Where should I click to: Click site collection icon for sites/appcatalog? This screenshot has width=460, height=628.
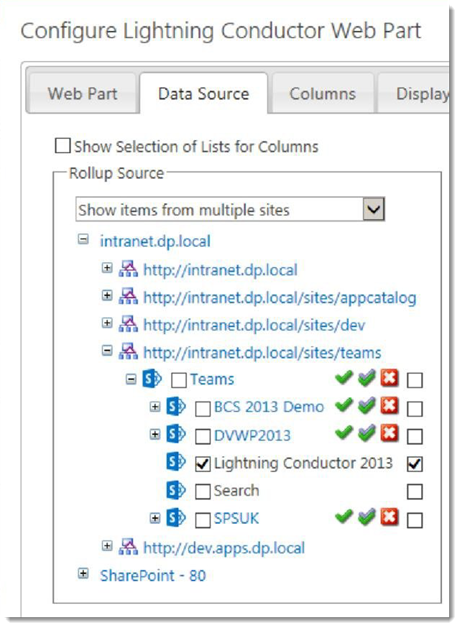(129, 296)
